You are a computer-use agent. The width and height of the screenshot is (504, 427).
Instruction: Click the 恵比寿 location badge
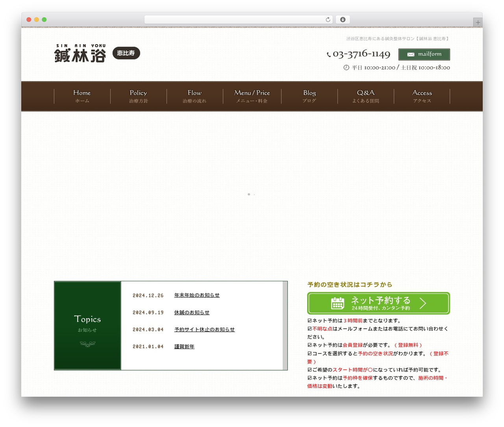126,53
